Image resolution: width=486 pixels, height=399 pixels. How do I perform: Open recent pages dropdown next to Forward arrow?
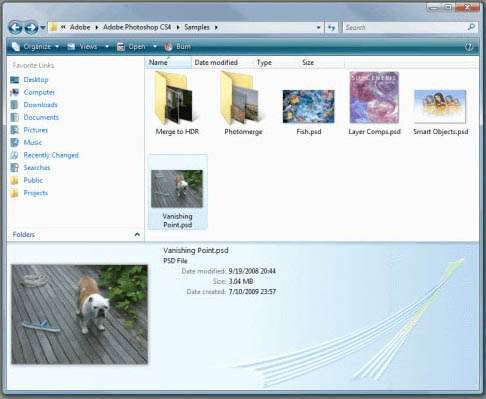43,28
